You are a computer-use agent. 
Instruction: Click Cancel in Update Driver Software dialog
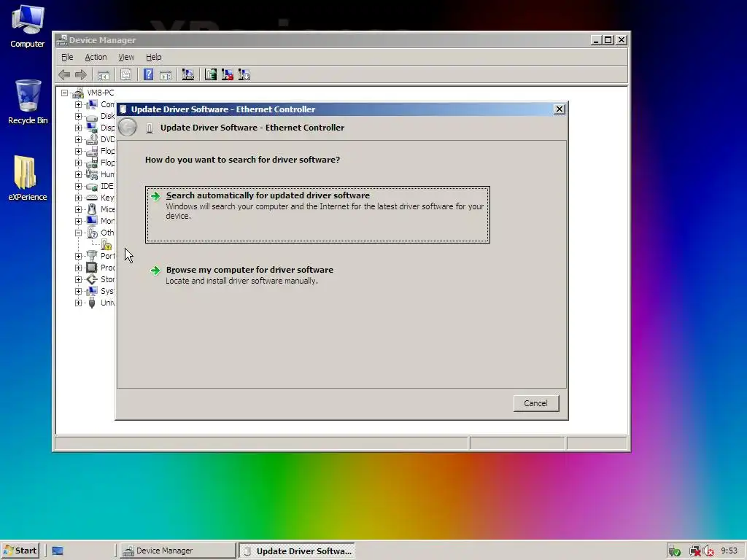click(536, 403)
